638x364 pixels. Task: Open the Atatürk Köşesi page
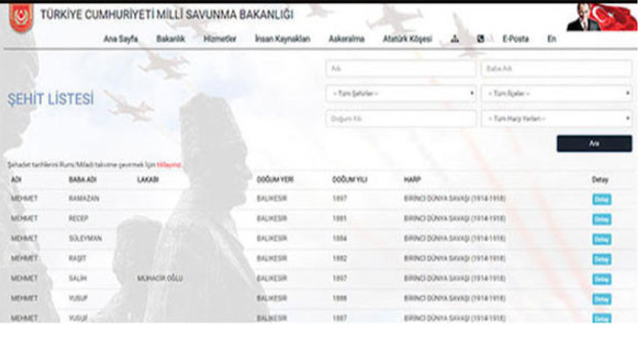click(x=407, y=39)
